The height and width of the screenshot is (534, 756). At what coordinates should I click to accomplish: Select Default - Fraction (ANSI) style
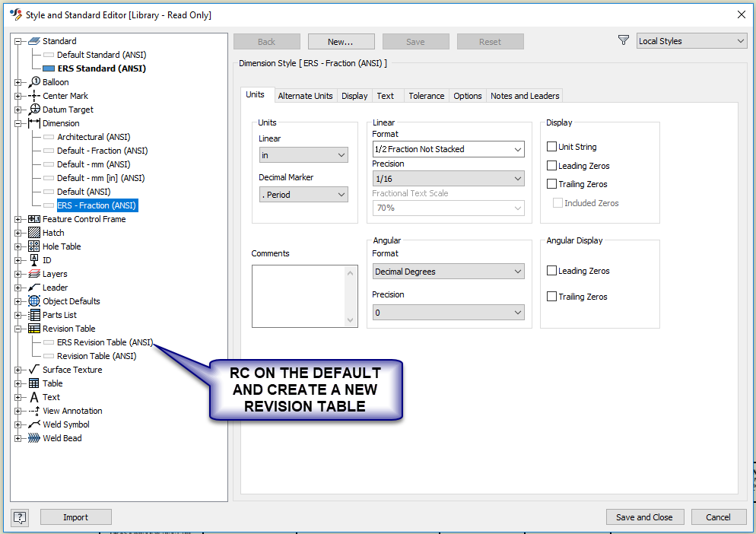click(102, 151)
